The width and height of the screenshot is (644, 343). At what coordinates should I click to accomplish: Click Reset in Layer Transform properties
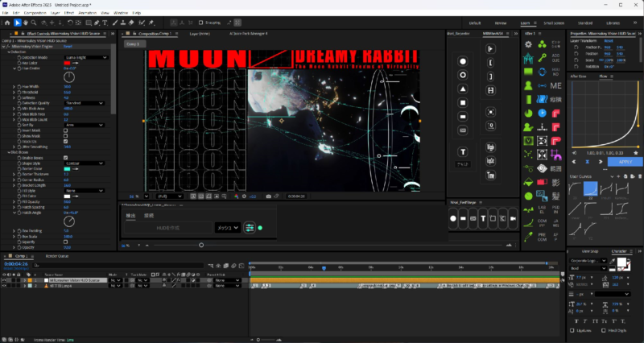pos(609,41)
